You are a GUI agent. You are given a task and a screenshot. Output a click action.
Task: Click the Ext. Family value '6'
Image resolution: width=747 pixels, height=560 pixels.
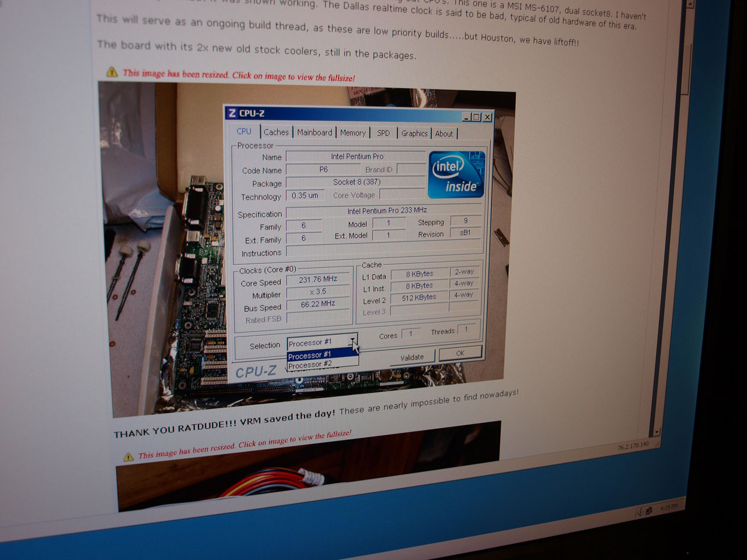[x=303, y=238]
